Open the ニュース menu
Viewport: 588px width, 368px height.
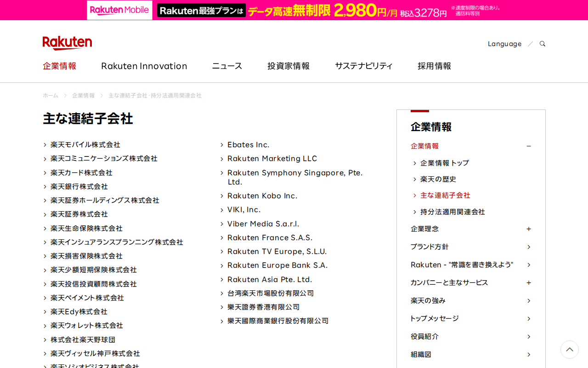pyautogui.click(x=227, y=66)
